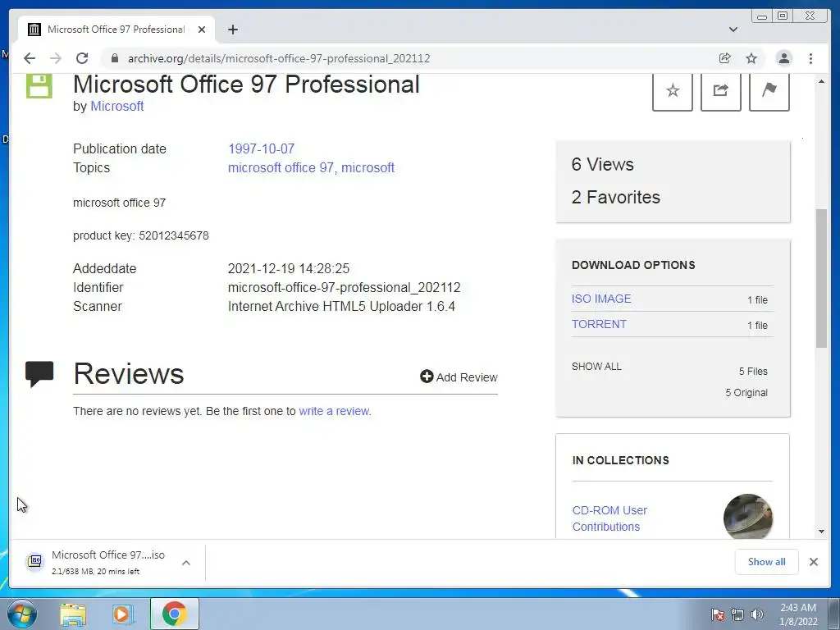Screen dimensions: 840x630
Task: Click '2 Favorites' text
Action: (x=615, y=197)
